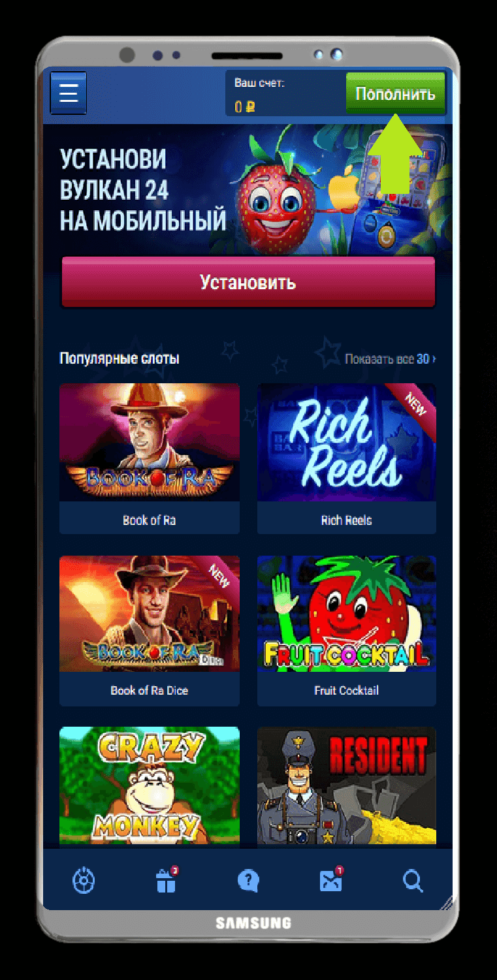The image size is (497, 980).
Task: Tap the Пополнить deposit button
Action: coord(395,93)
